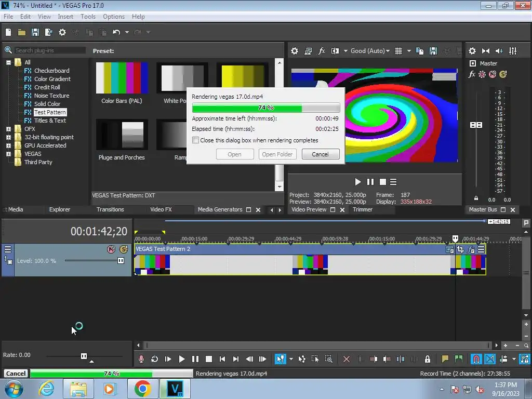Open the Overlays dropdown arrow beside the grid icon
This screenshot has height=399, width=532.
[x=409, y=51]
